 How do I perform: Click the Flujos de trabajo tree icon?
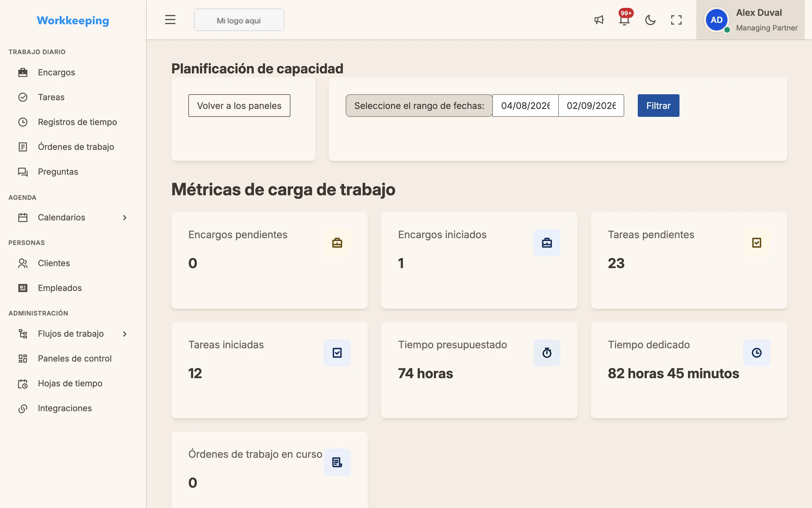23,334
